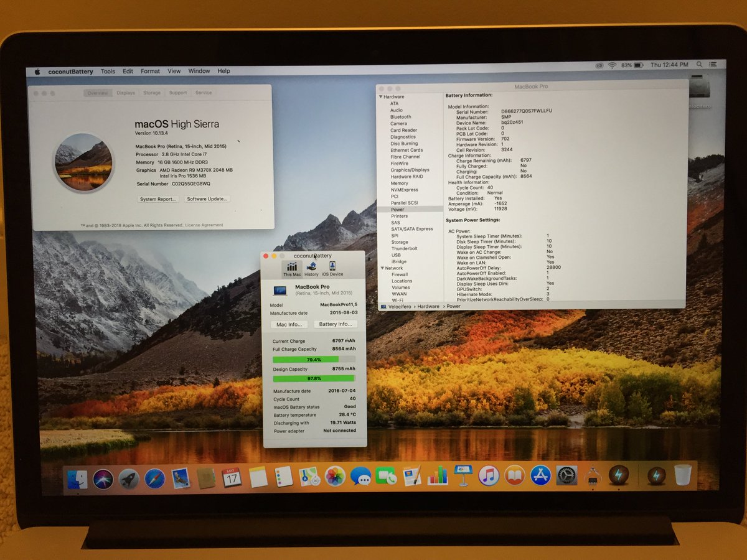Click the Wi-Fi status icon
This screenshot has height=560, width=747.
(x=613, y=65)
